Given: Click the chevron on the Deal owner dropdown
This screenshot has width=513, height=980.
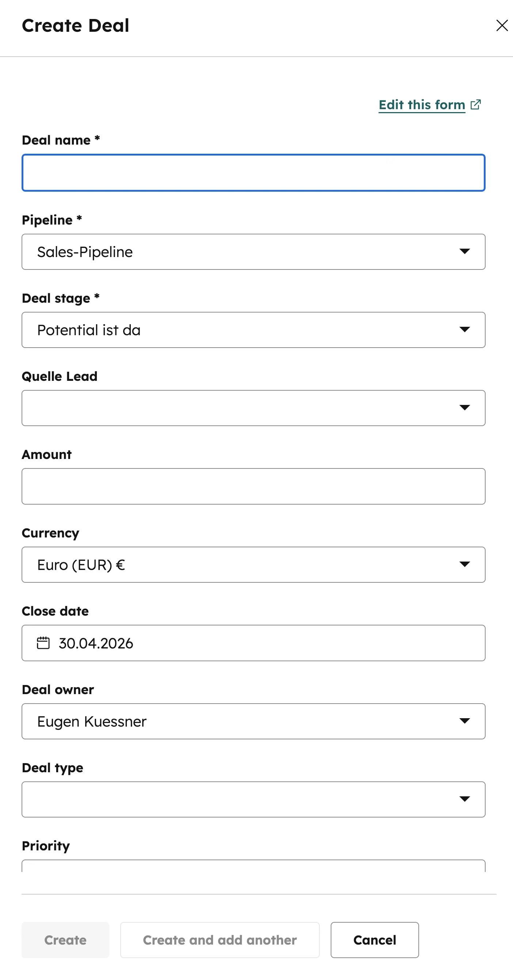Looking at the screenshot, I should (465, 721).
